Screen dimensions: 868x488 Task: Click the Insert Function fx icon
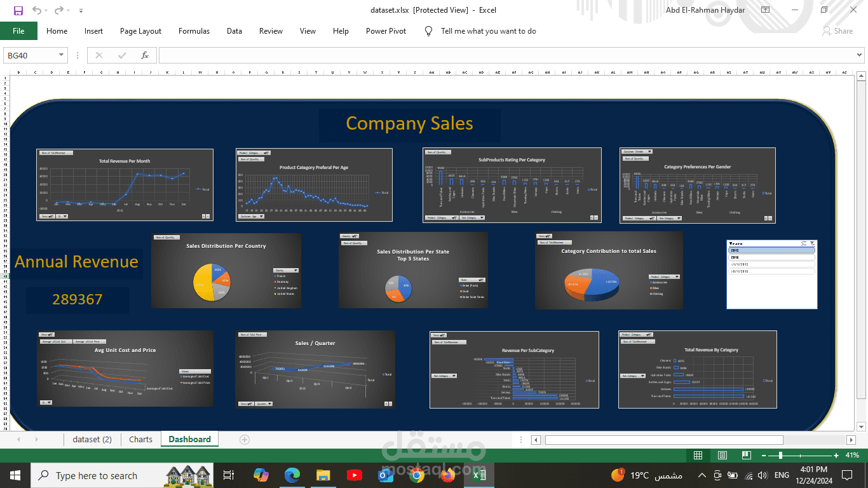[x=145, y=55]
